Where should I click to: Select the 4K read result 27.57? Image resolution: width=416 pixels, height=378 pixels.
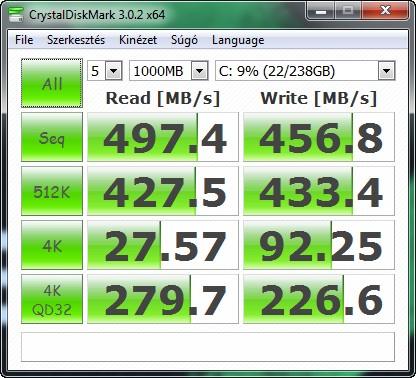pos(163,245)
